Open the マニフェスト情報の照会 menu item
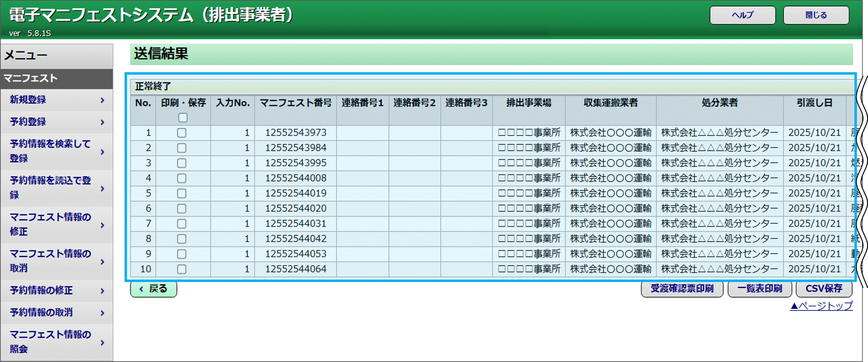868x362 pixels. (x=50, y=342)
